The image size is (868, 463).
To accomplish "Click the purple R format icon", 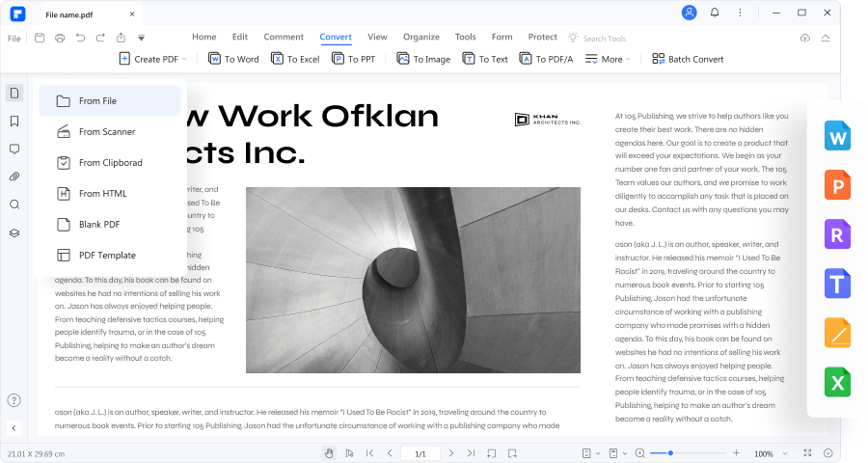I will (837, 234).
